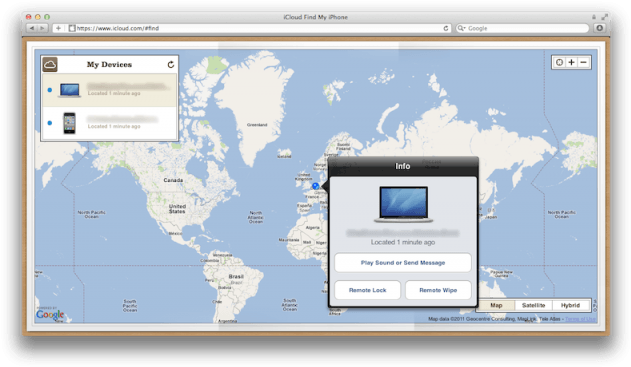Click the Google search field

(522, 28)
